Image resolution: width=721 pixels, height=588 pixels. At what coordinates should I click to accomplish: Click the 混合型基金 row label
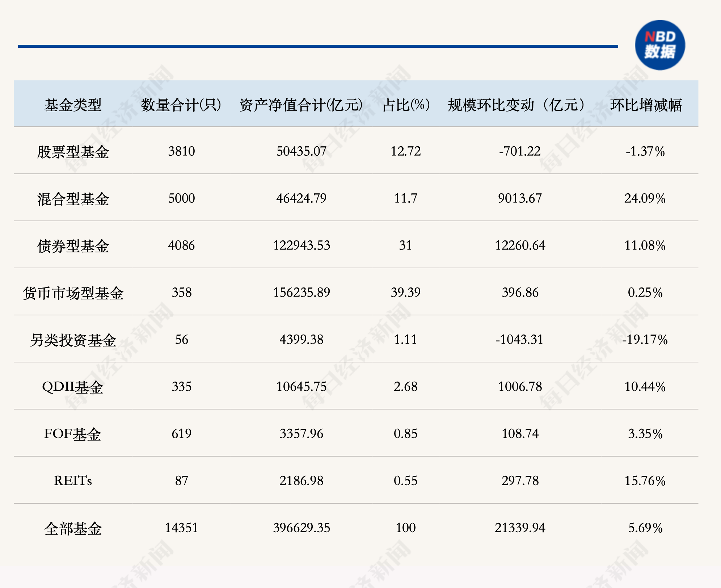pos(73,199)
